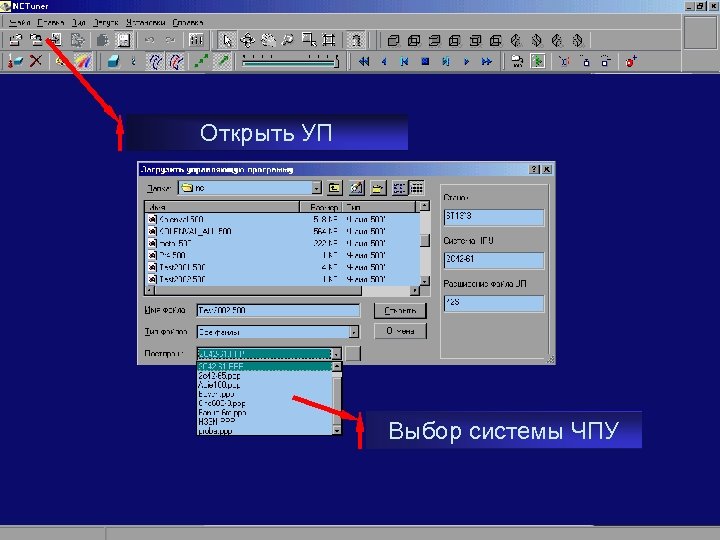Click the undo arrow icon
This screenshot has height=540, width=720.
tap(149, 40)
